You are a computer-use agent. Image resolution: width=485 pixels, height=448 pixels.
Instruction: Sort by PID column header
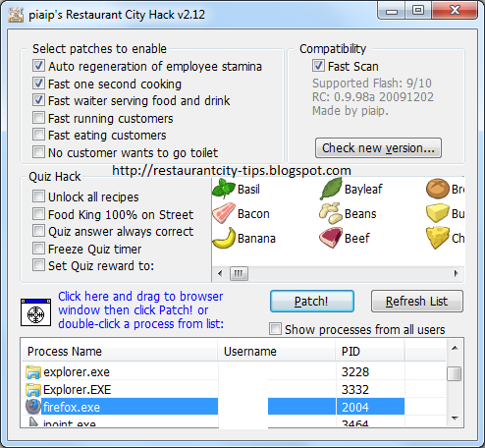(370, 351)
